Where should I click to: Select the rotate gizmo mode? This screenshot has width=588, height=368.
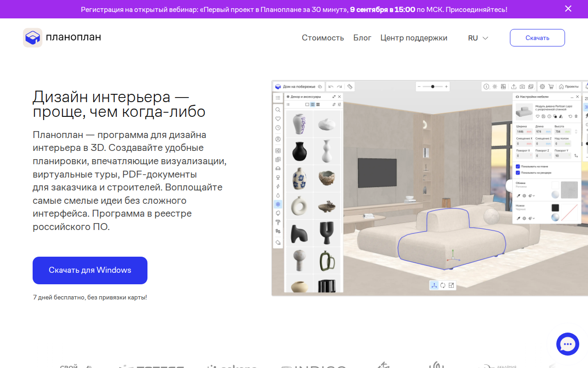click(443, 285)
